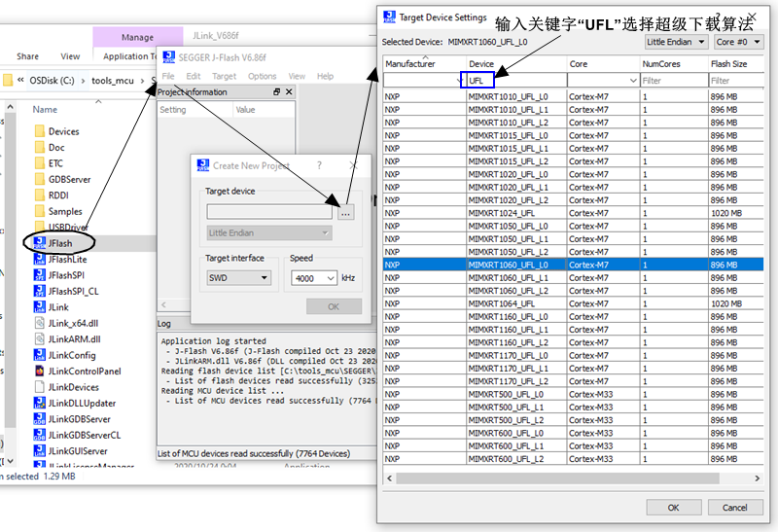Select the JLinkDLLUpdater icon
The image size is (778, 532).
39,403
